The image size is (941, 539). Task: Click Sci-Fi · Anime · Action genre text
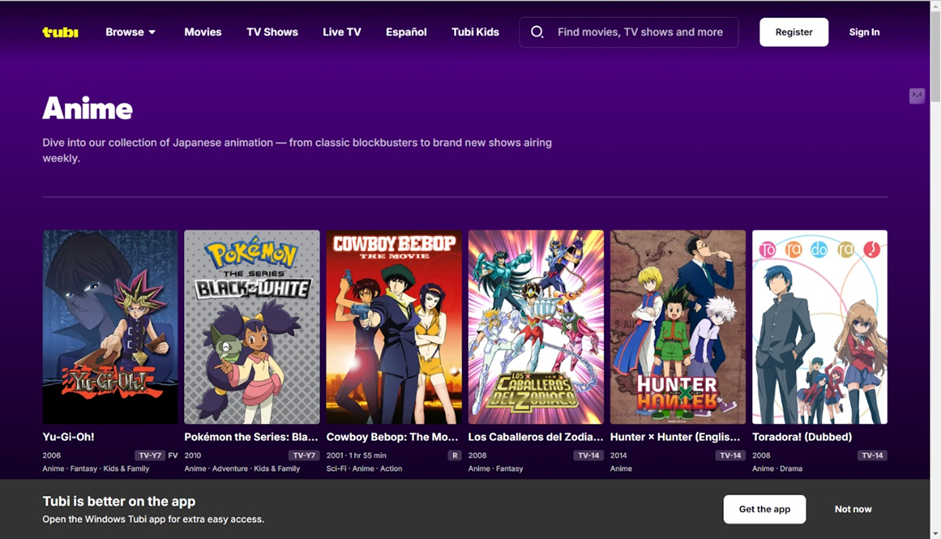364,469
